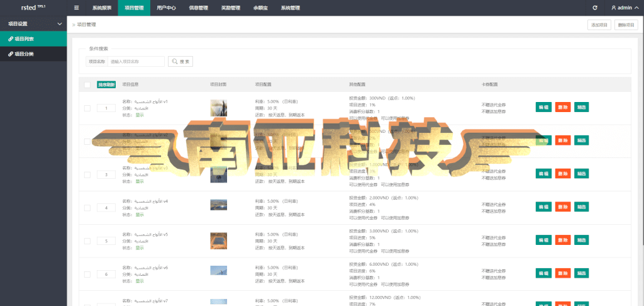
Task: Click 编辑 for the v3 project row
Action: (x=543, y=174)
